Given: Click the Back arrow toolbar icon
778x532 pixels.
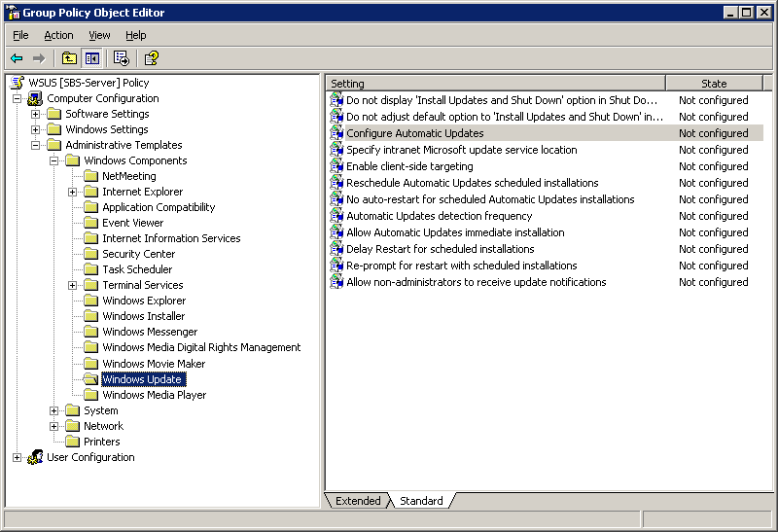Looking at the screenshot, I should pyautogui.click(x=17, y=58).
